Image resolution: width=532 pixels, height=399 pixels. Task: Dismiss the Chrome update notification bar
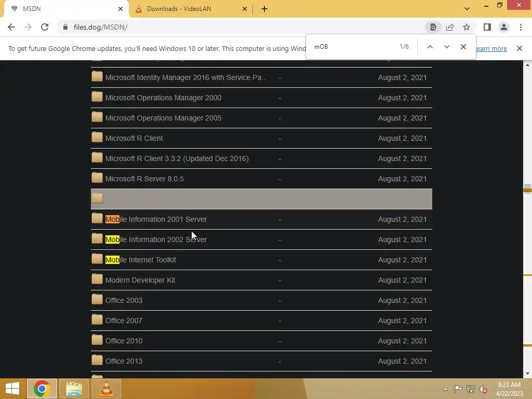(520, 48)
